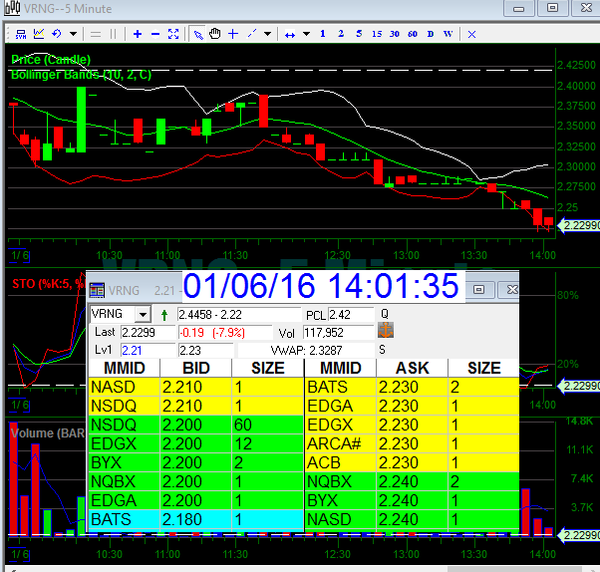Open the chart studies icon
The width and height of the screenshot is (600, 572).
click(39, 34)
